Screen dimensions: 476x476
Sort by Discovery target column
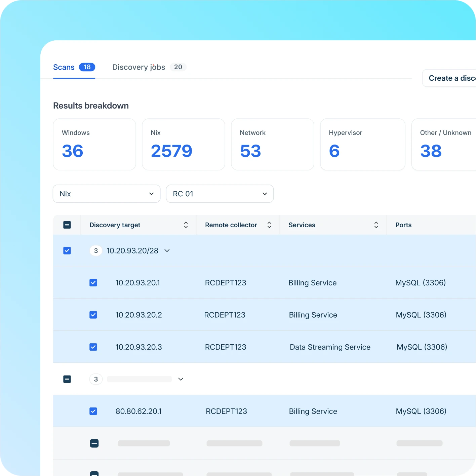point(186,225)
